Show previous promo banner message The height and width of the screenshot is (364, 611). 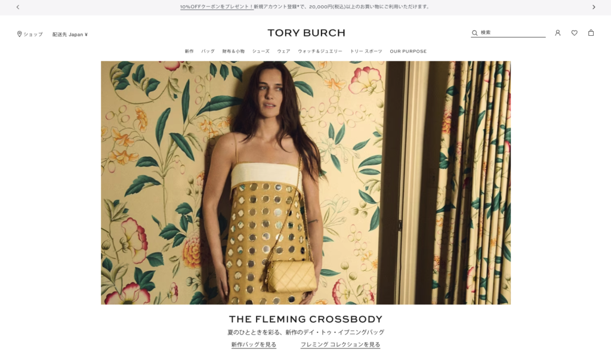pos(17,7)
